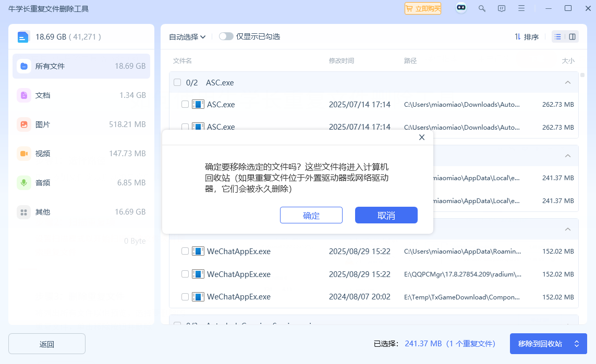Viewport: 596px width, 364px height.
Task: Open removal options arrow beside 移除到回收站
Action: (x=576, y=344)
